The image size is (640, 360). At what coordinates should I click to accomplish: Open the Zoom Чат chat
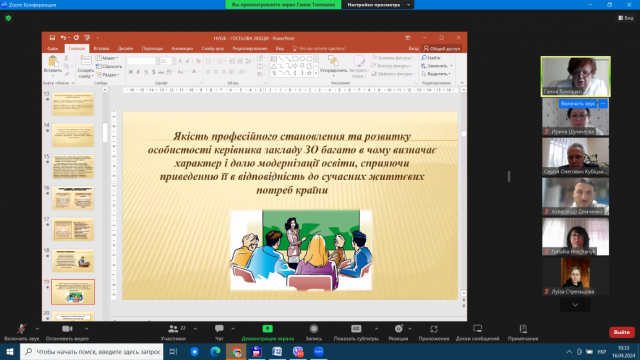click(x=219, y=333)
